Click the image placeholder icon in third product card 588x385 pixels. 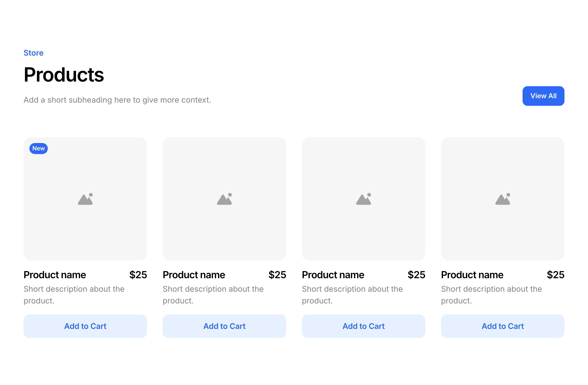363,199
